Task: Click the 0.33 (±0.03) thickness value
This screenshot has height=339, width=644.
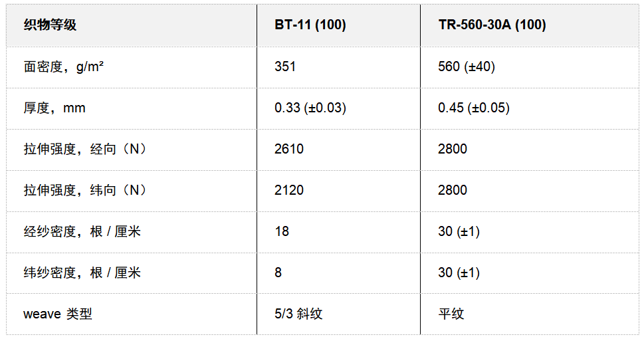Action: coord(310,108)
